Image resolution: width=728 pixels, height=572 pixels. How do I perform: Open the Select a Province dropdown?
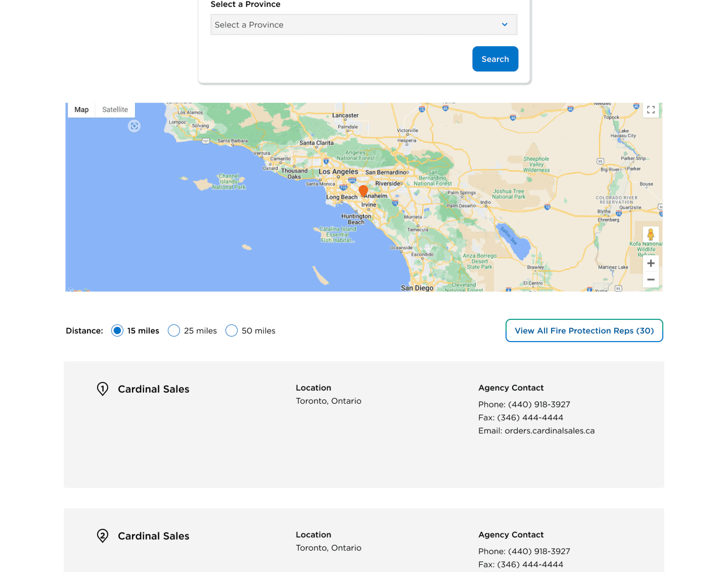click(363, 25)
